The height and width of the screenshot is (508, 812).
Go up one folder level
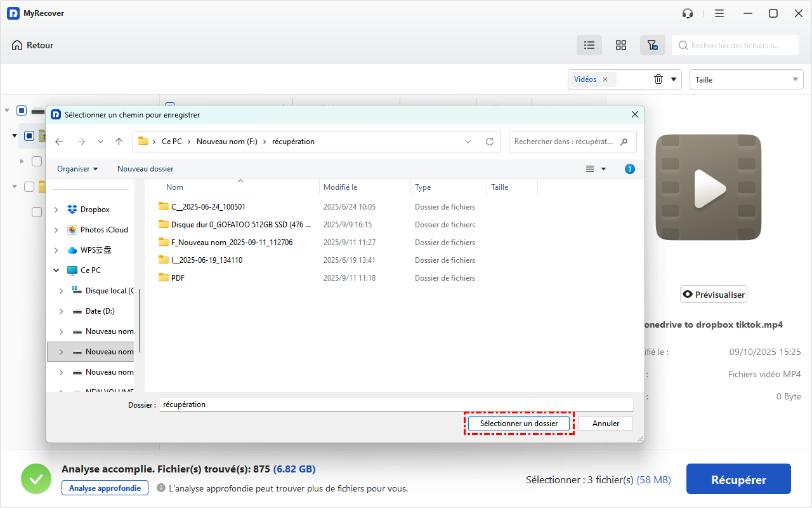119,142
